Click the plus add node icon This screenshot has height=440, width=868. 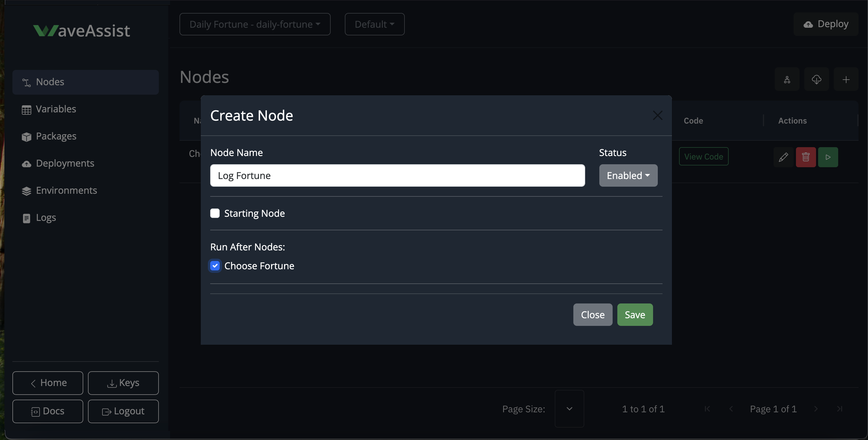846,79
